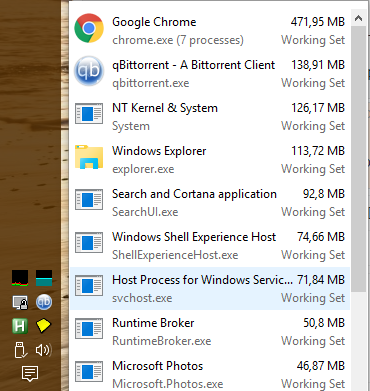Open the Action Center notification icon
This screenshot has height=391, width=370.
click(x=30, y=374)
